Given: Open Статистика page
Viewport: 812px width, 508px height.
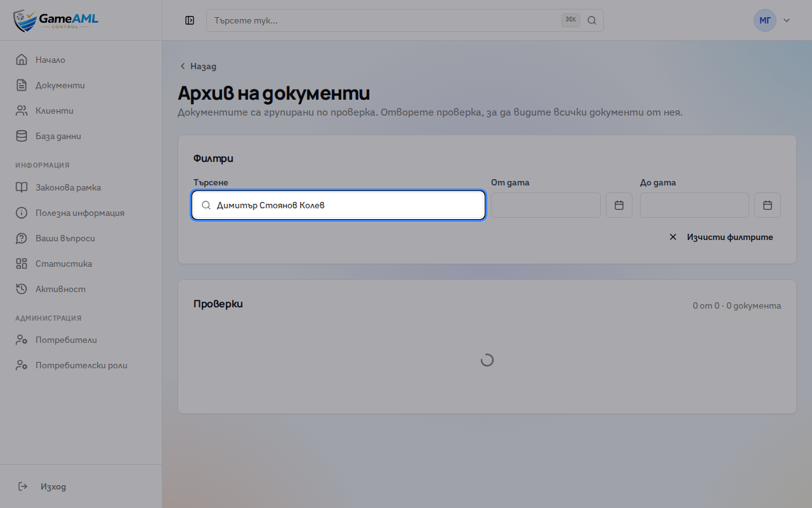Looking at the screenshot, I should (81, 264).
